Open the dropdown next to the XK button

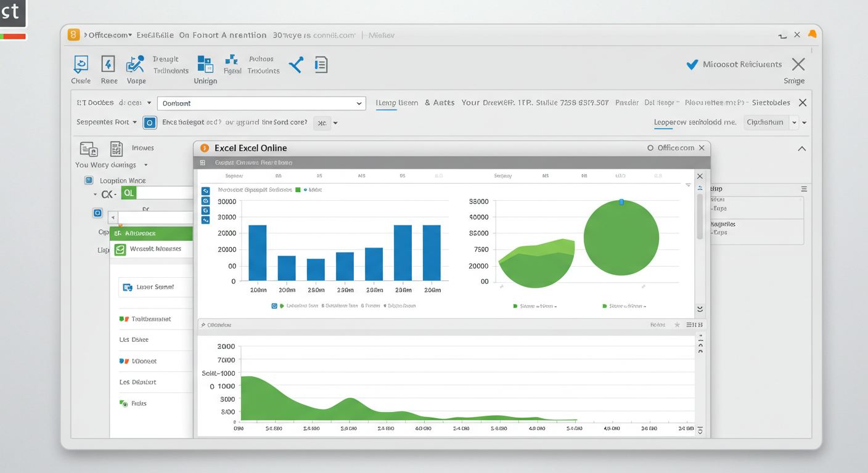pyautogui.click(x=335, y=123)
